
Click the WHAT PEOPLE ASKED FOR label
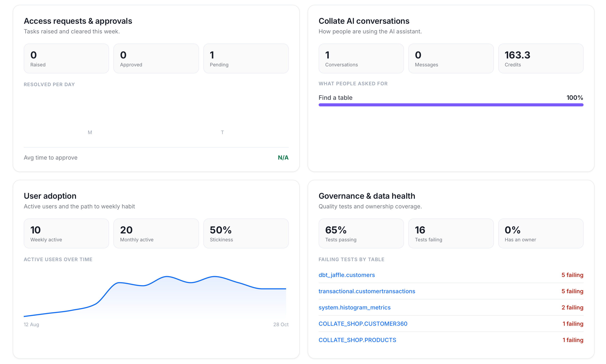point(353,83)
